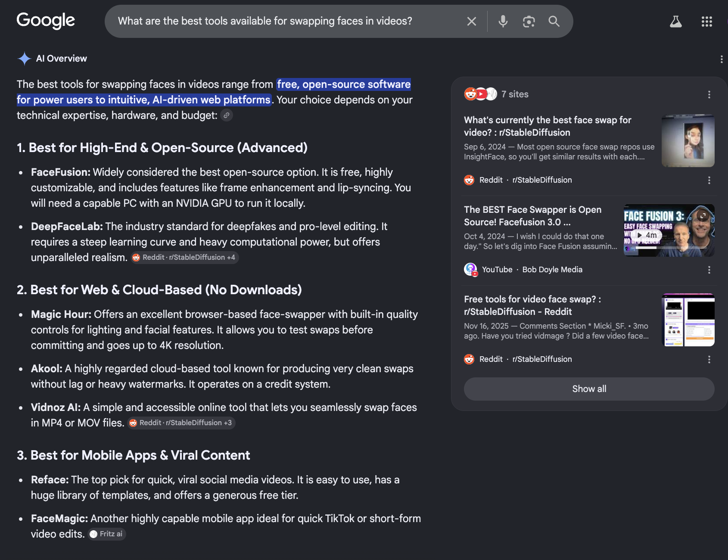This screenshot has width=728, height=560.
Task: Open thumbnail of best face swap Reddit post
Action: (688, 140)
